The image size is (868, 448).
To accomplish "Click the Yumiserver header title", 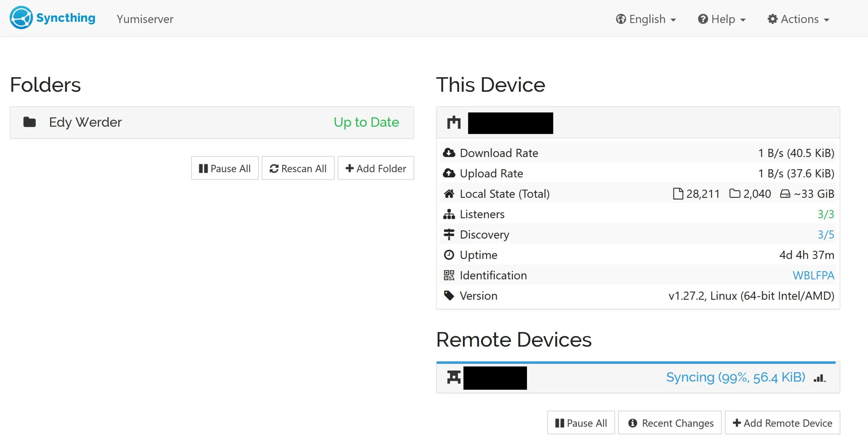I will point(145,19).
